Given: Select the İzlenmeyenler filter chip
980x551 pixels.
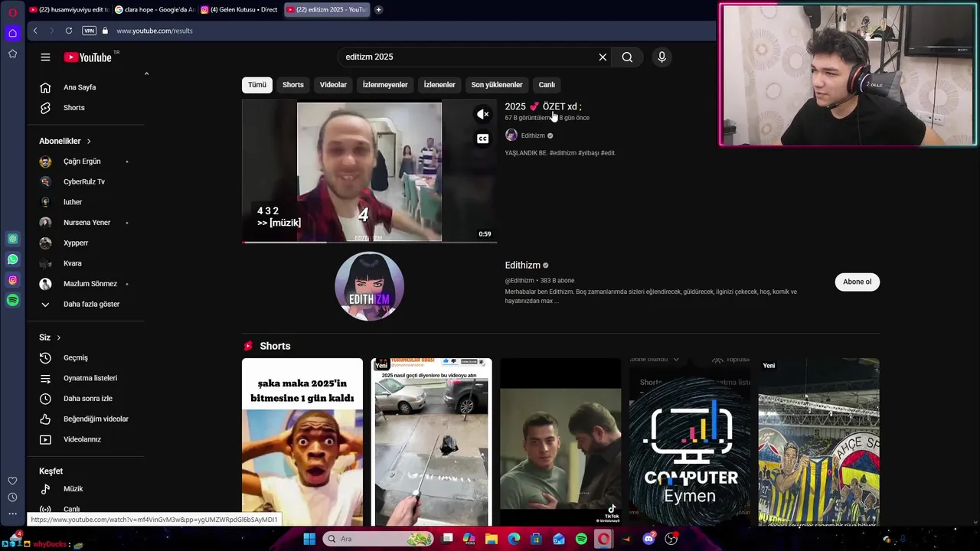Looking at the screenshot, I should (x=385, y=85).
